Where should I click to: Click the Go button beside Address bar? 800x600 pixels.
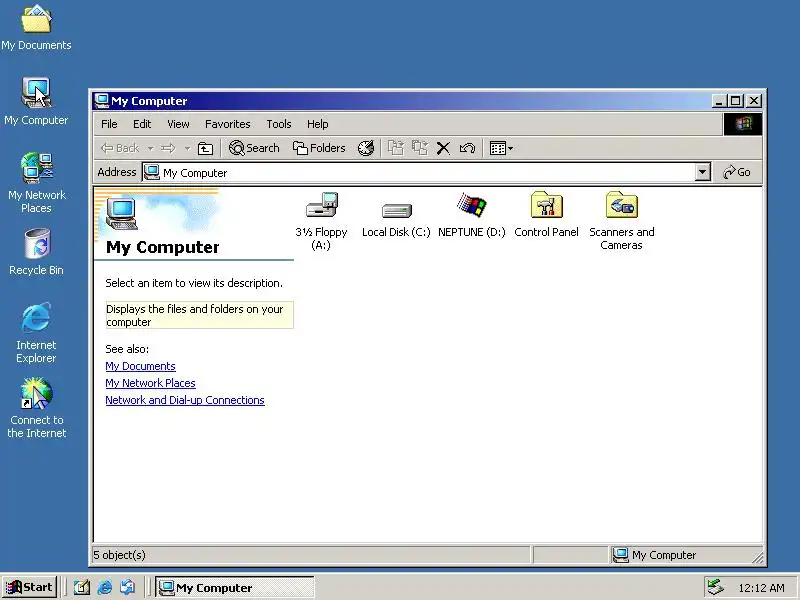point(737,172)
